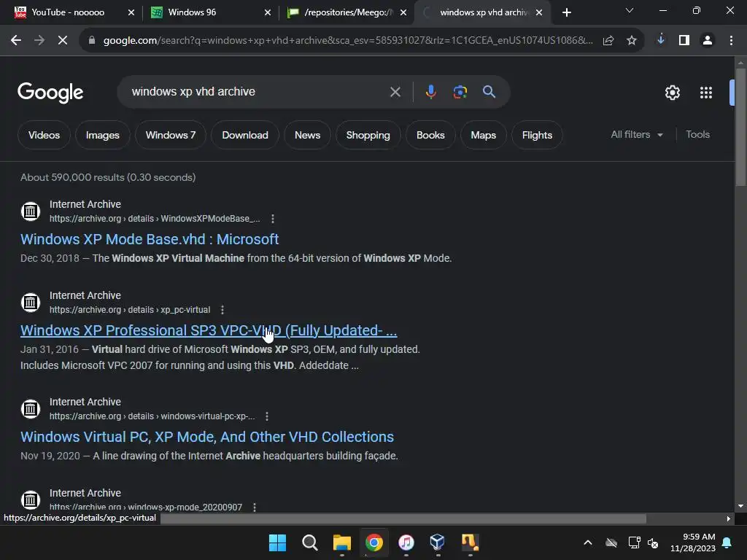Image resolution: width=747 pixels, height=560 pixels.
Task: Switch to the /repositories/Meego tab
Action: point(348,12)
